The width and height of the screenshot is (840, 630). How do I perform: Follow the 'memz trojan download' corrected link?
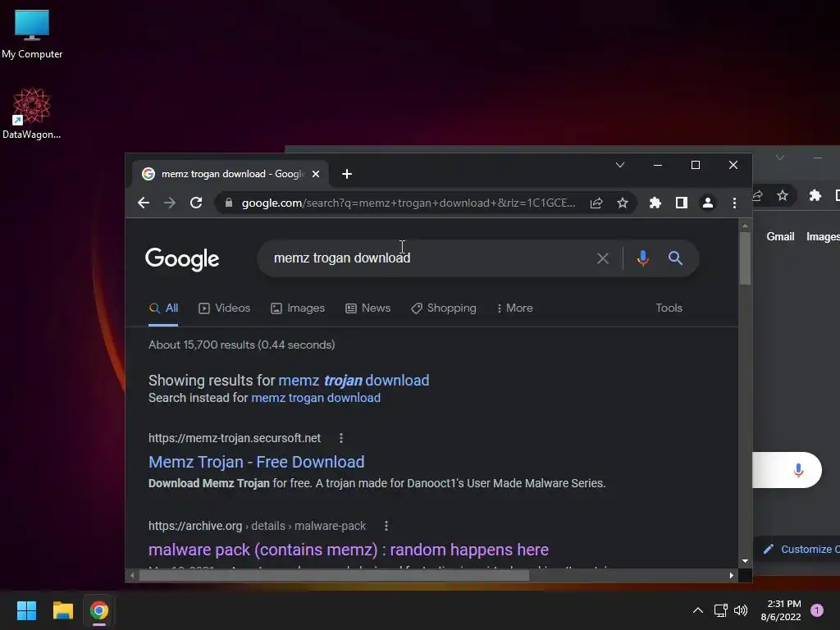coord(354,381)
